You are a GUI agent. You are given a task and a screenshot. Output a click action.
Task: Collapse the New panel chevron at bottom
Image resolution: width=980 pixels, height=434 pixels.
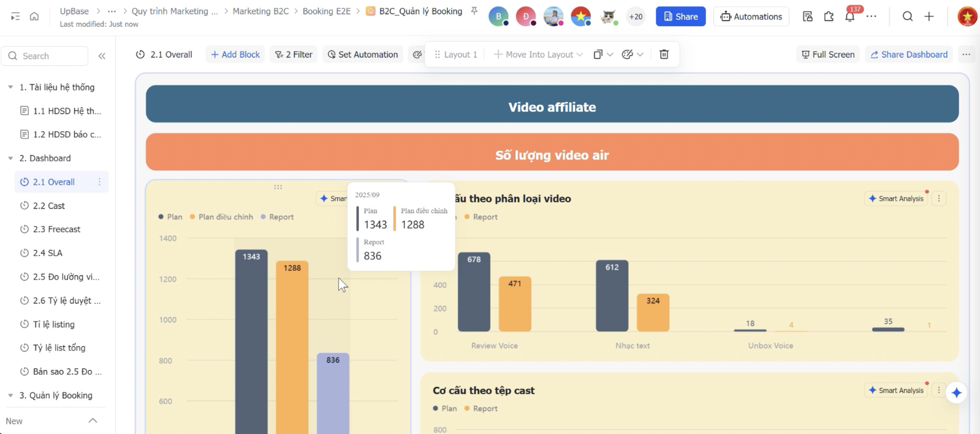pos(92,420)
